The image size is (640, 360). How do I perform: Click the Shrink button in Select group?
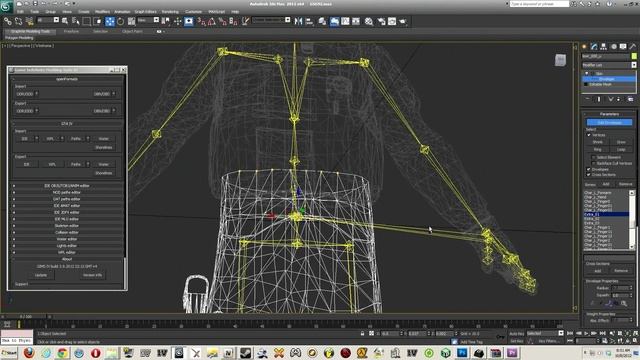598,142
